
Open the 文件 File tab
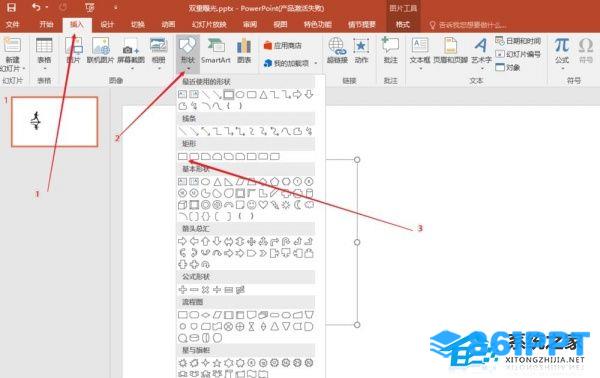[x=12, y=24]
